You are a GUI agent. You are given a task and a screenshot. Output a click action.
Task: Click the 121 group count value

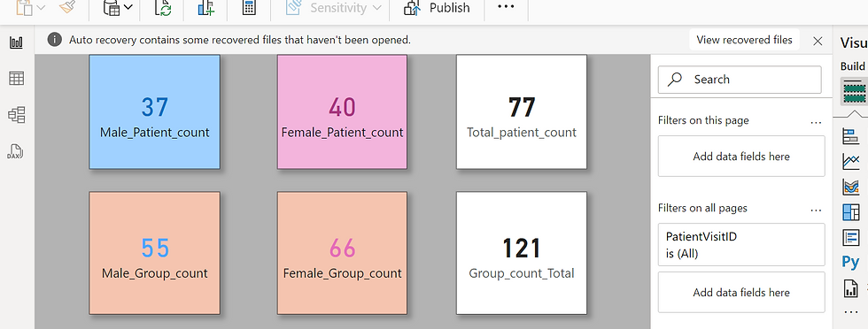[x=522, y=249]
